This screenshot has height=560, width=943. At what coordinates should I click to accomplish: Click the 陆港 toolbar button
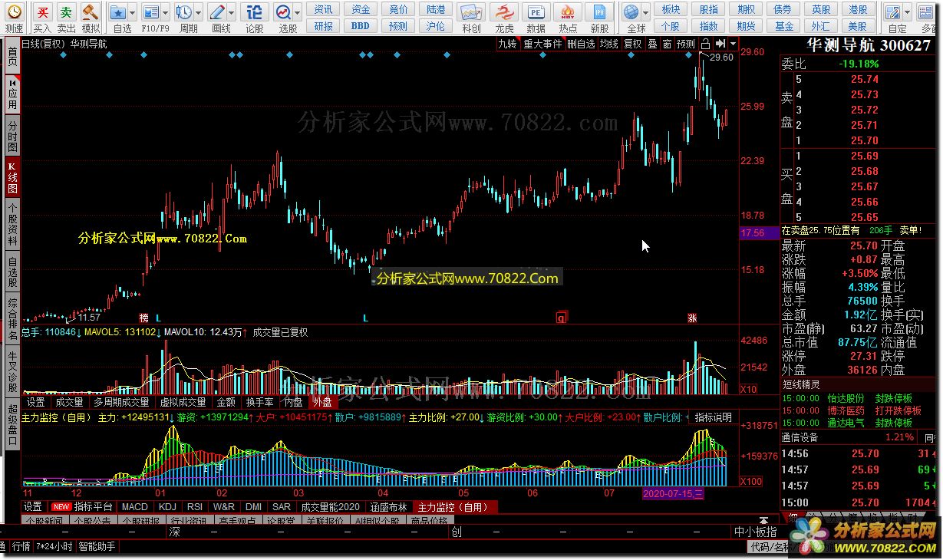pos(435,9)
